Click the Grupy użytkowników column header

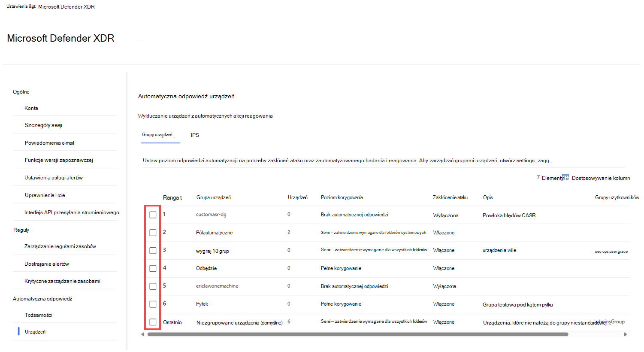click(x=617, y=197)
